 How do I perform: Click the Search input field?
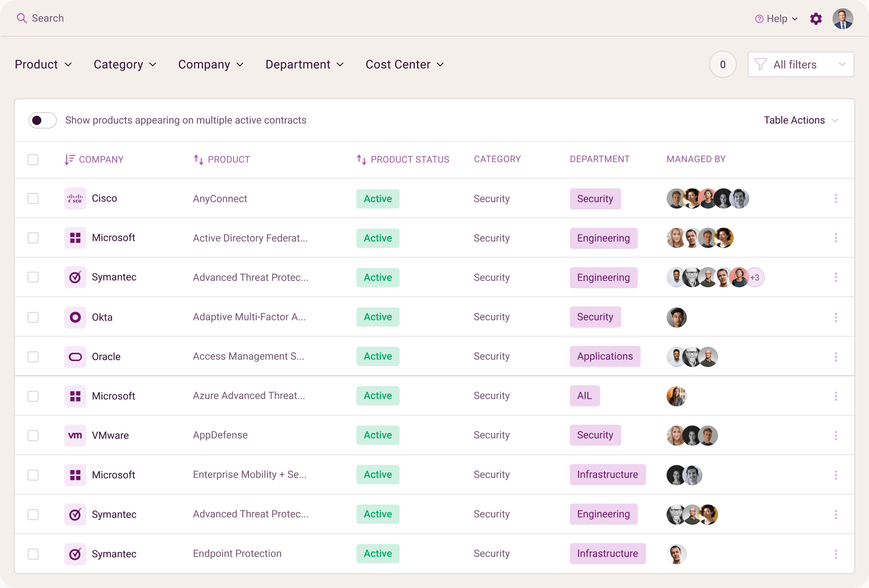coord(48,18)
